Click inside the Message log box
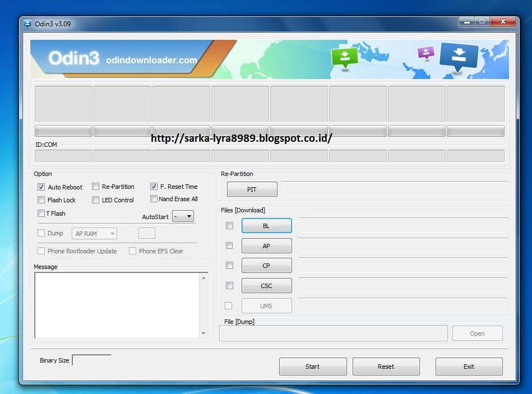Viewport: 532px width, 394px height. pyautogui.click(x=118, y=305)
